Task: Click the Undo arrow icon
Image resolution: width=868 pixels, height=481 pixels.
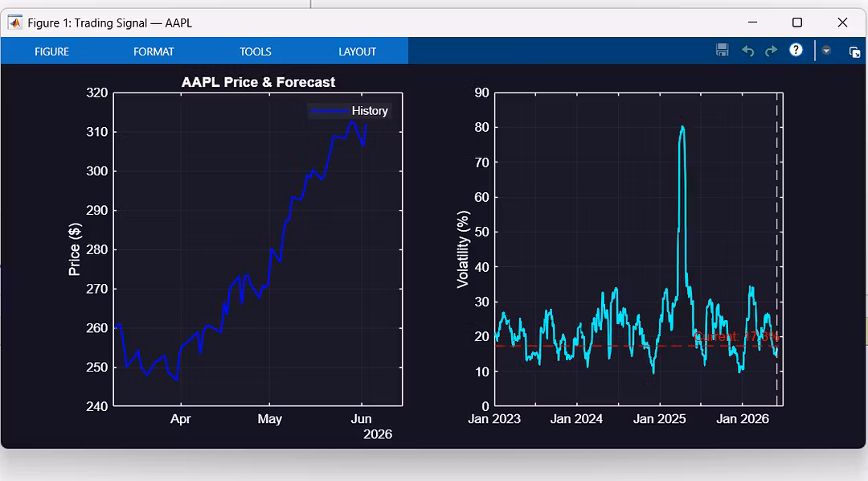Action: tap(748, 51)
